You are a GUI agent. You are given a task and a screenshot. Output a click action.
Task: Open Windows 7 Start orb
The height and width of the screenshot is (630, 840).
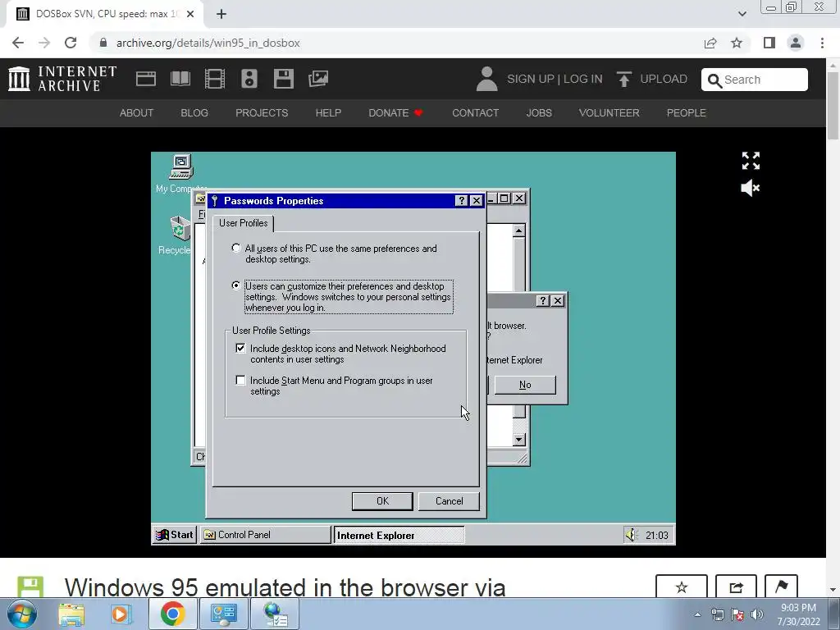coord(21,614)
